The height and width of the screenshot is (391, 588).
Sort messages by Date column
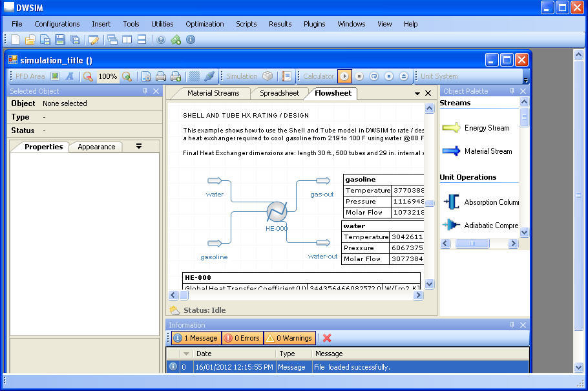(x=235, y=354)
